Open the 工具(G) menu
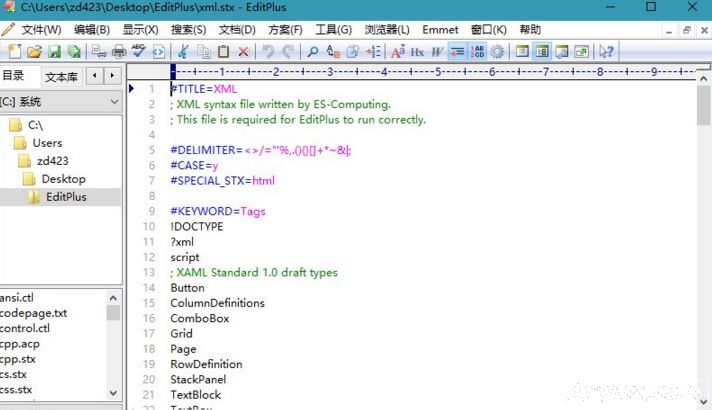Image resolution: width=712 pixels, height=410 pixels. pyautogui.click(x=334, y=30)
